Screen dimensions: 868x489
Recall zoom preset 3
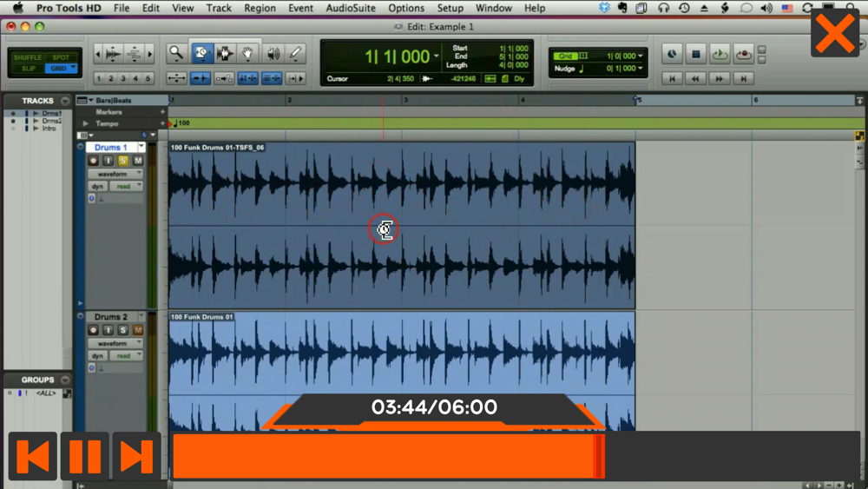click(x=123, y=79)
